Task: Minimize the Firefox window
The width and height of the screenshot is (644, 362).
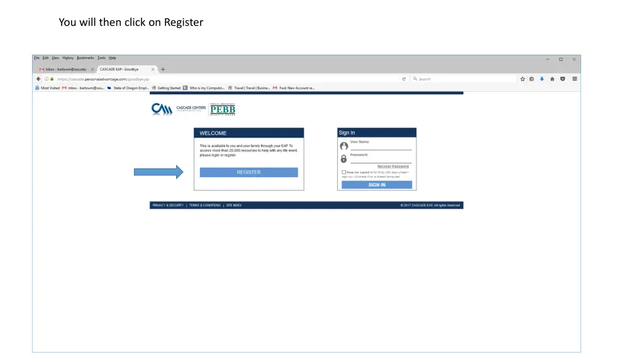Action: pyautogui.click(x=548, y=60)
